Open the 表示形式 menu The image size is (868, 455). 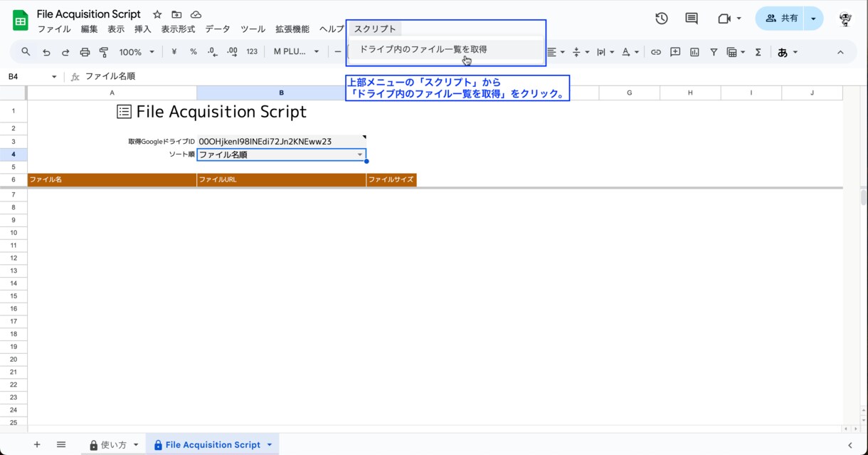(x=178, y=29)
